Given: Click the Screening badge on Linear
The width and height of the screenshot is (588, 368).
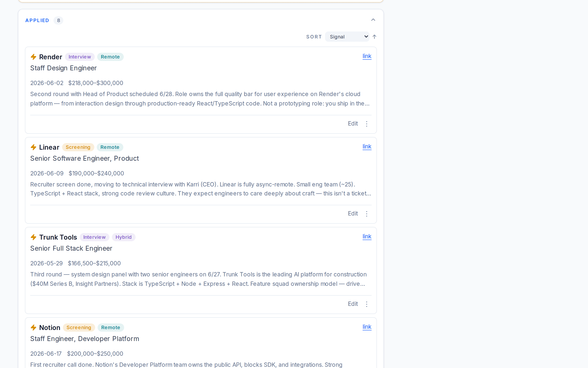Looking at the screenshot, I should pyautogui.click(x=78, y=147).
